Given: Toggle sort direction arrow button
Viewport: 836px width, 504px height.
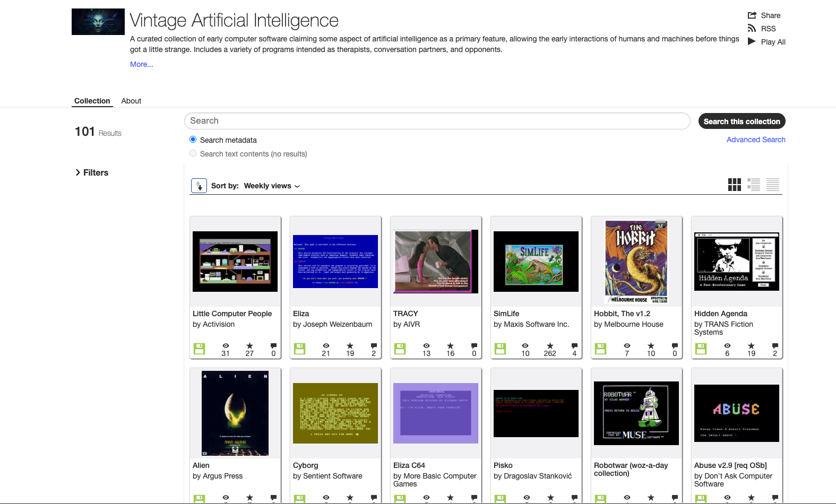Looking at the screenshot, I should (x=199, y=186).
